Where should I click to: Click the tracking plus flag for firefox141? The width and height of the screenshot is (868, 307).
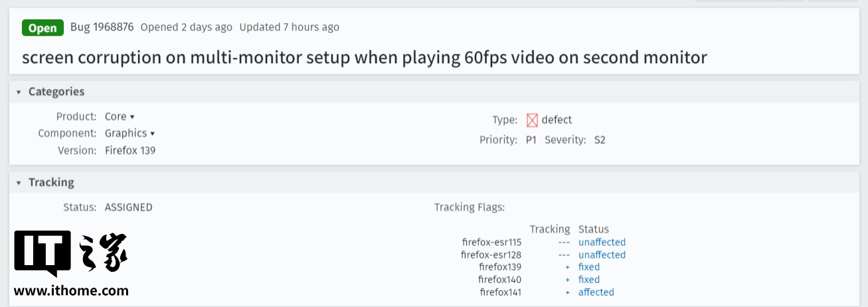tap(567, 292)
